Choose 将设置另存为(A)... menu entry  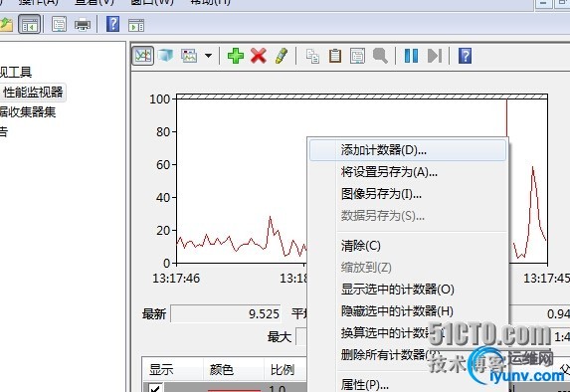coord(408,172)
